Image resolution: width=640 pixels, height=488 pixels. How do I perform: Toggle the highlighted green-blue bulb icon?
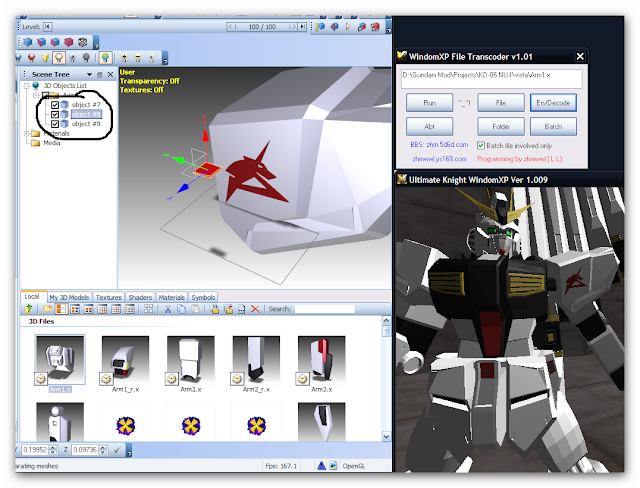click(105, 58)
